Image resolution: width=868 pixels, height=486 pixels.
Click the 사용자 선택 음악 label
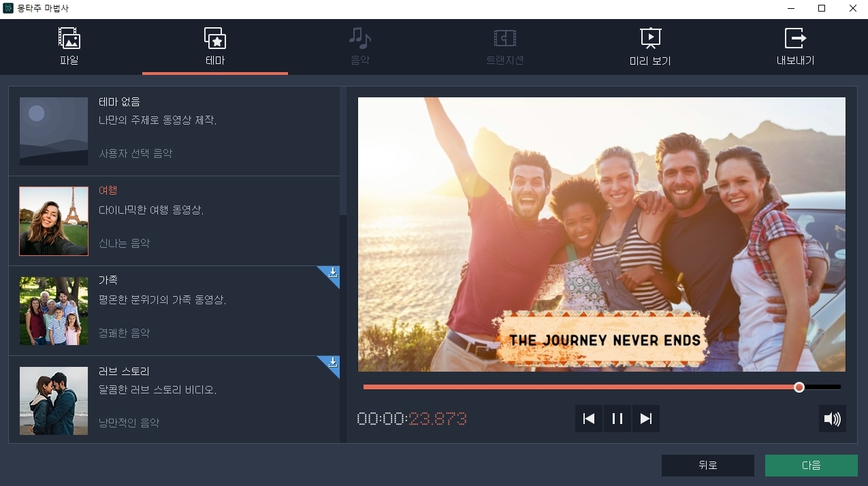135,154
